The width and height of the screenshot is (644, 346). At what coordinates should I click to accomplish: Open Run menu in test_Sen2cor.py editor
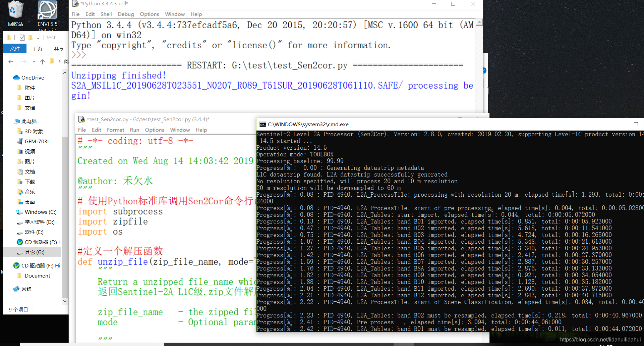134,130
